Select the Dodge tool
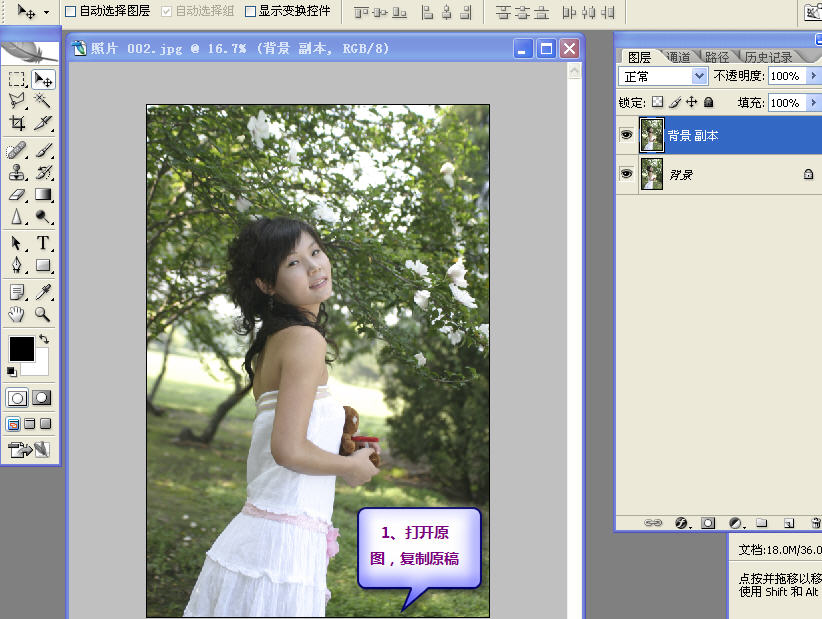 coord(43,216)
